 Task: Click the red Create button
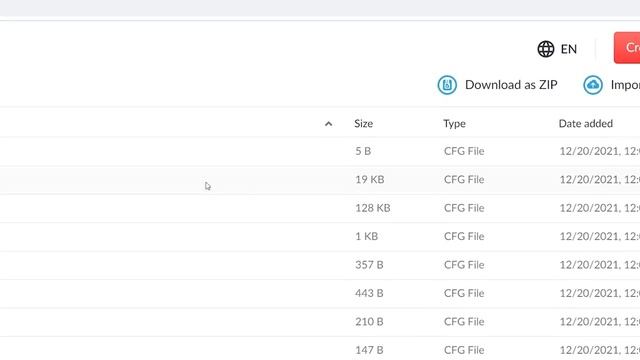click(627, 48)
